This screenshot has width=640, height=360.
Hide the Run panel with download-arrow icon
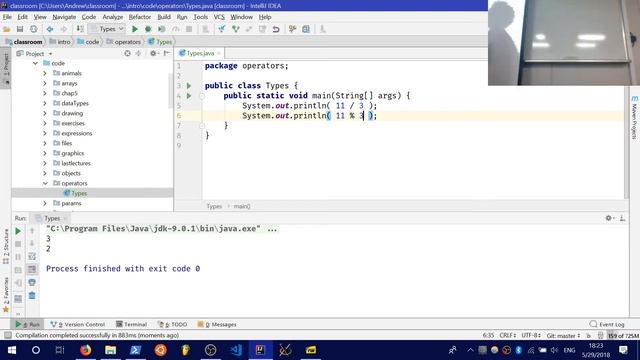point(622,218)
